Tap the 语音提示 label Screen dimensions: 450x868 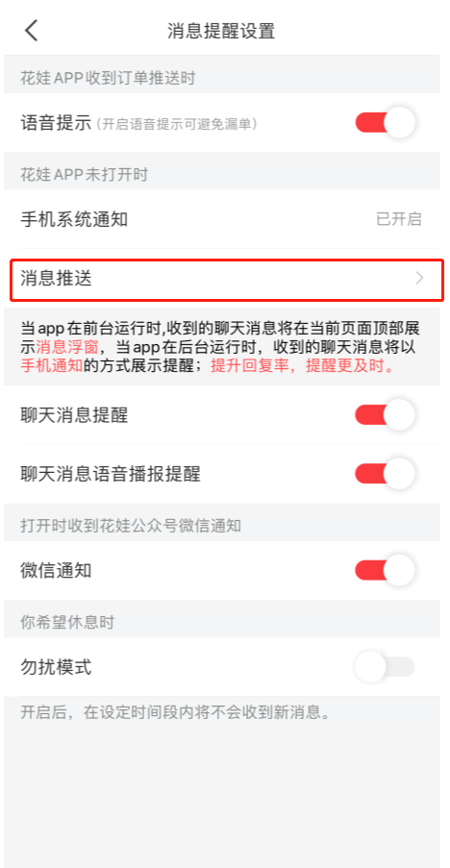pyautogui.click(x=56, y=123)
